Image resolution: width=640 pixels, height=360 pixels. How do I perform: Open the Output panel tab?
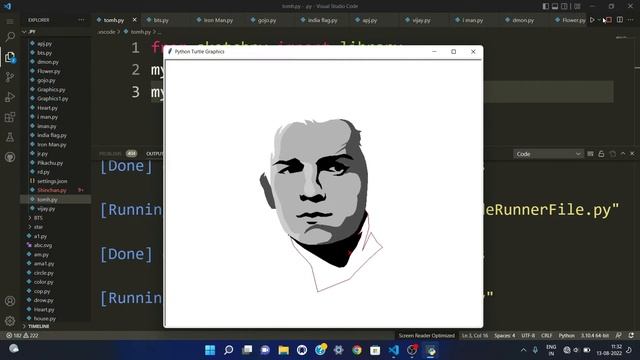pos(155,153)
